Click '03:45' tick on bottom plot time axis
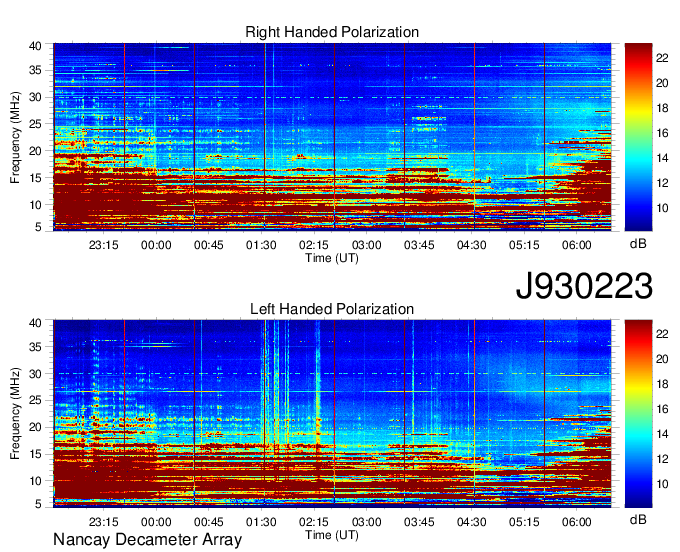The image size is (680, 552). point(419,522)
